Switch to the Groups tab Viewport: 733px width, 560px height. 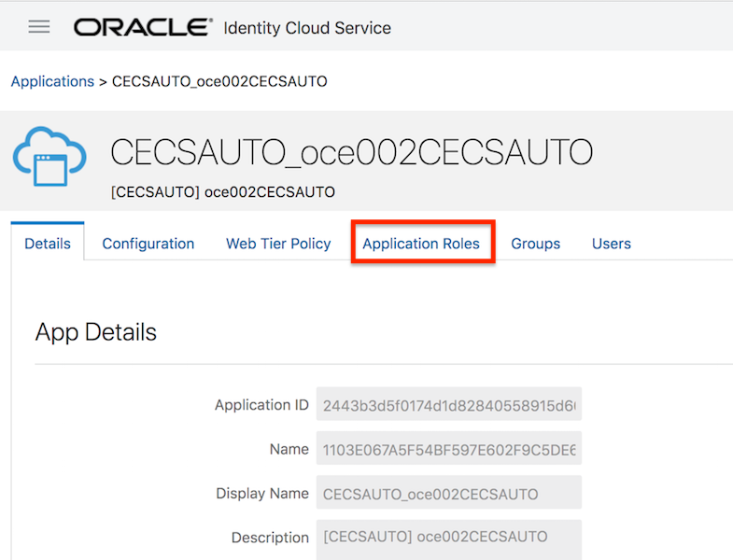(x=535, y=244)
